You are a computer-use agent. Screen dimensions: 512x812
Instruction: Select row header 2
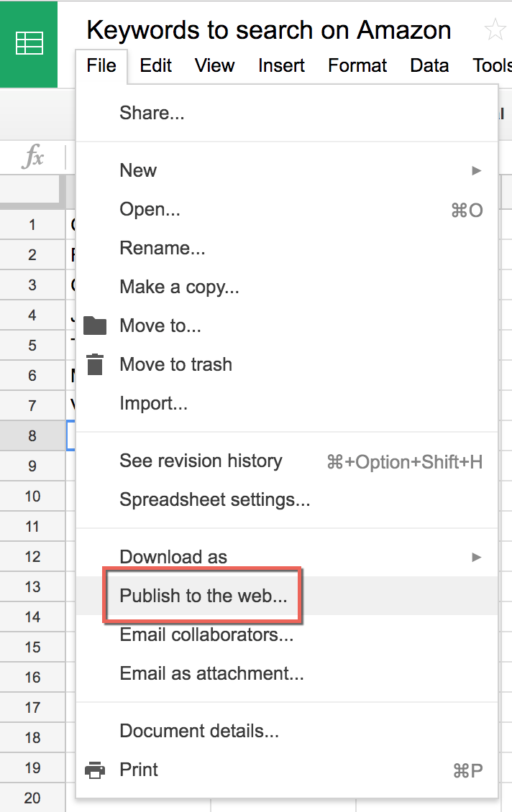[x=32, y=255]
